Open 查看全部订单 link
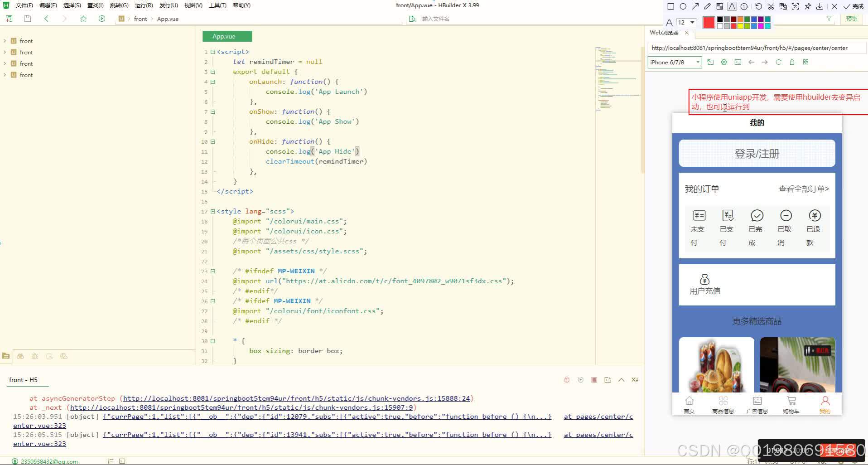Image resolution: width=868 pixels, height=465 pixels. point(804,189)
